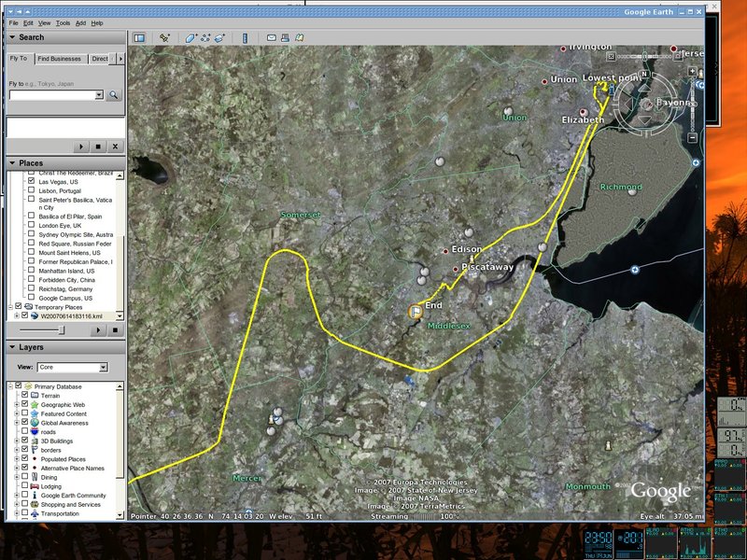Click the play button under search results

click(x=81, y=147)
